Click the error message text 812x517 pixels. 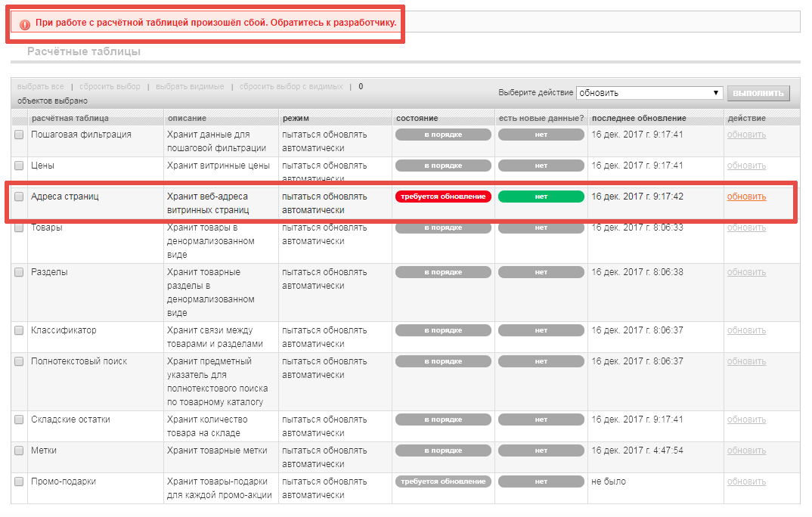pyautogui.click(x=216, y=23)
